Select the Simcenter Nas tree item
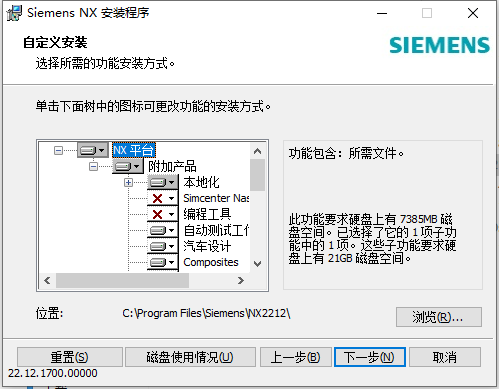Viewport: 499px width, 389px height. tap(216, 198)
